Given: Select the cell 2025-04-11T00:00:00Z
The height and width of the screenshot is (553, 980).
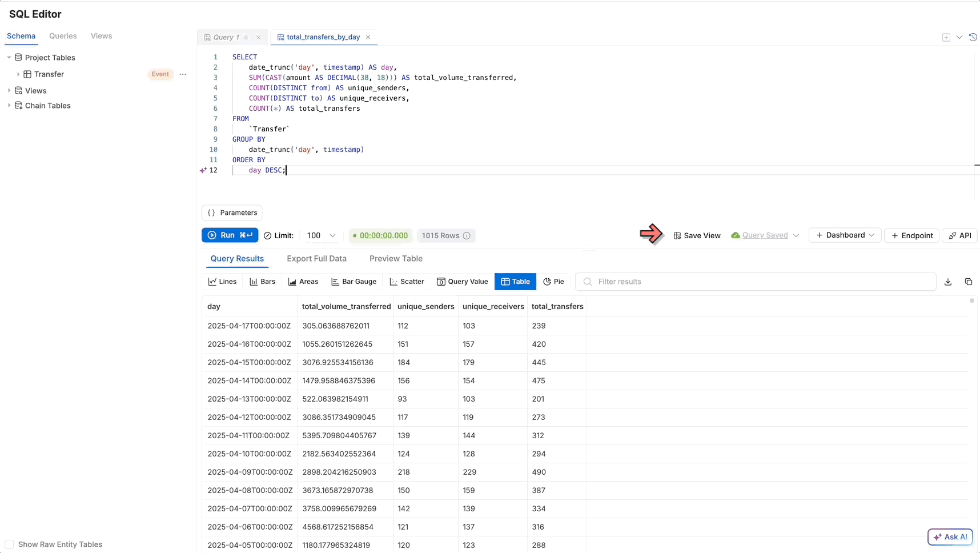Looking at the screenshot, I should (x=248, y=436).
